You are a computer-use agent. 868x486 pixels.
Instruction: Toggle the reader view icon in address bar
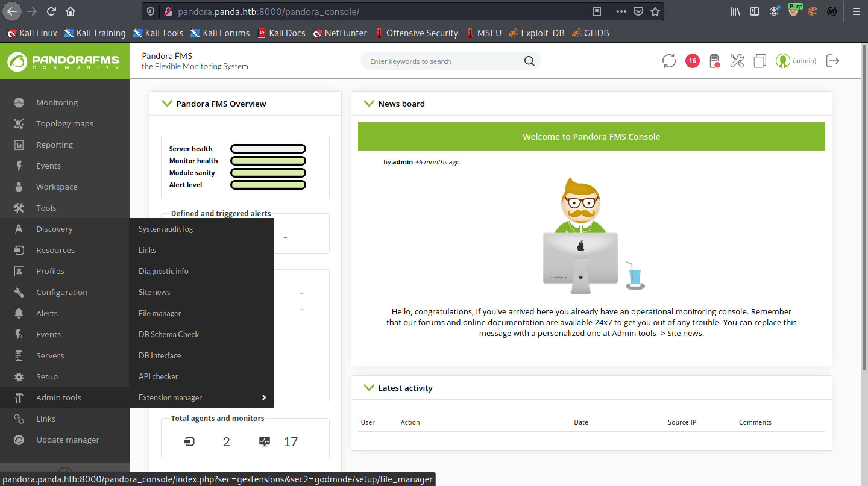pos(596,11)
